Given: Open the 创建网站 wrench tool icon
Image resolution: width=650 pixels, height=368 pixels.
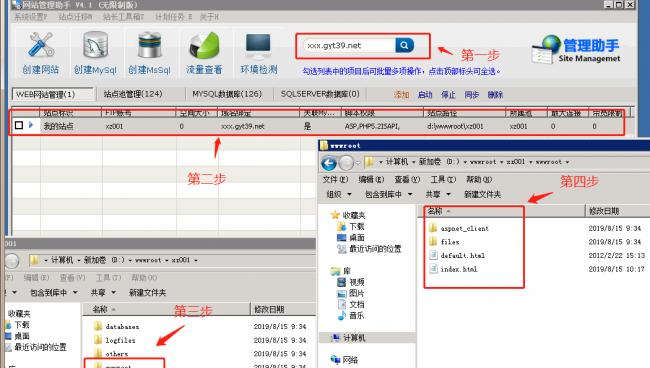Looking at the screenshot, I should pos(41,44).
